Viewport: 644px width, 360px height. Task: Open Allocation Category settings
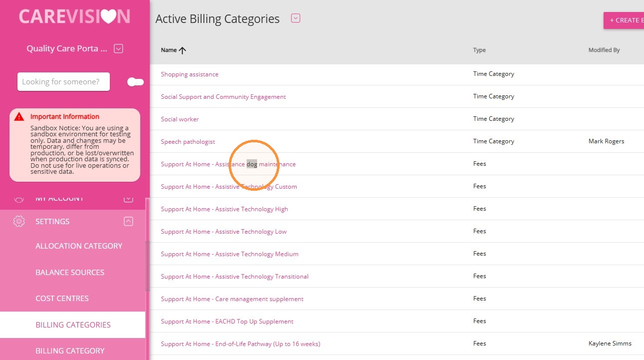(x=79, y=246)
